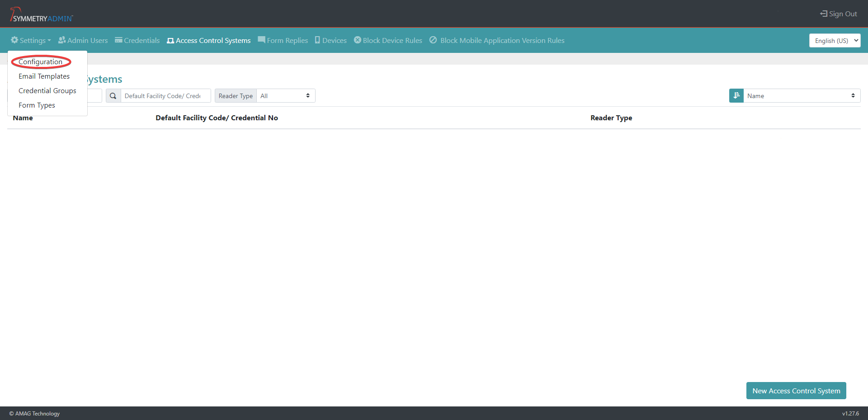Click the SymmetryAdmin logo
868x420 pixels.
(x=41, y=14)
